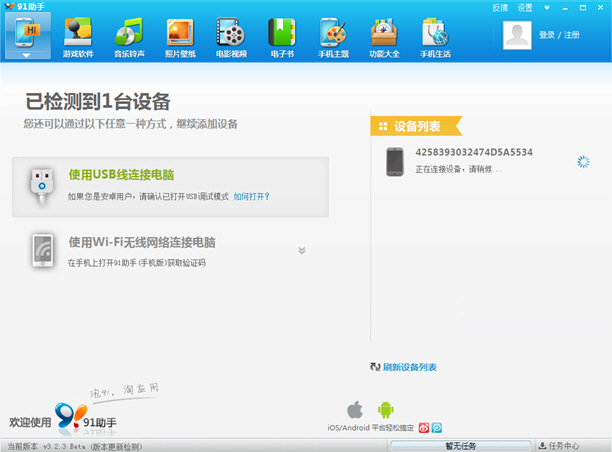Open the 电子书 ebook section
This screenshot has width=612, height=452.
point(282,38)
